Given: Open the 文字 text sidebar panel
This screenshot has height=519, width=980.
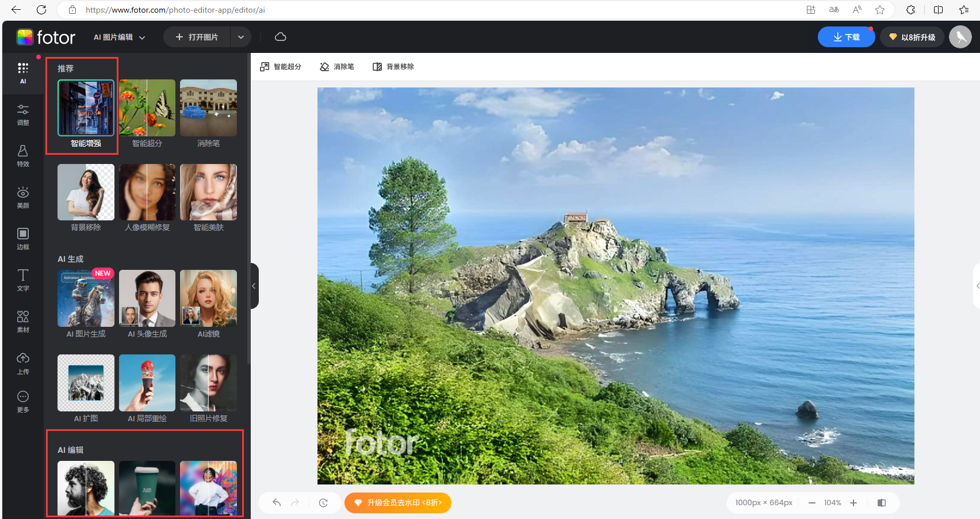Looking at the screenshot, I should click(23, 280).
